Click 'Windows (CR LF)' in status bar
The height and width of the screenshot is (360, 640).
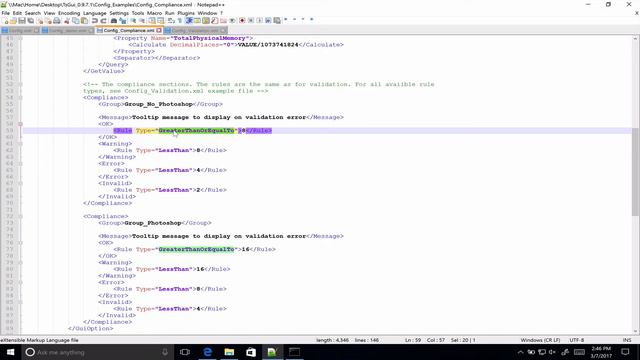click(x=540, y=340)
